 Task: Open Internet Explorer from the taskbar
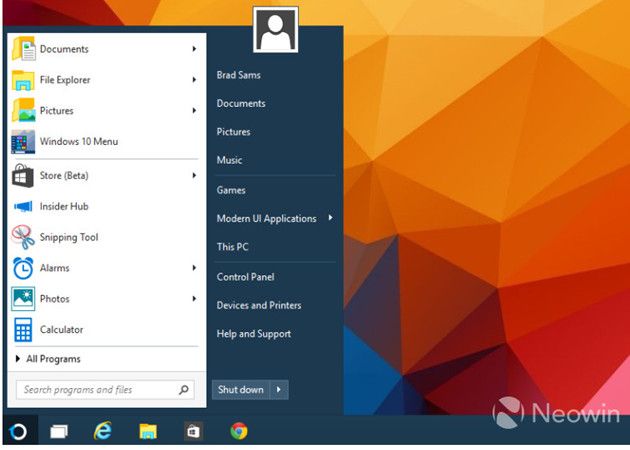pyautogui.click(x=102, y=431)
